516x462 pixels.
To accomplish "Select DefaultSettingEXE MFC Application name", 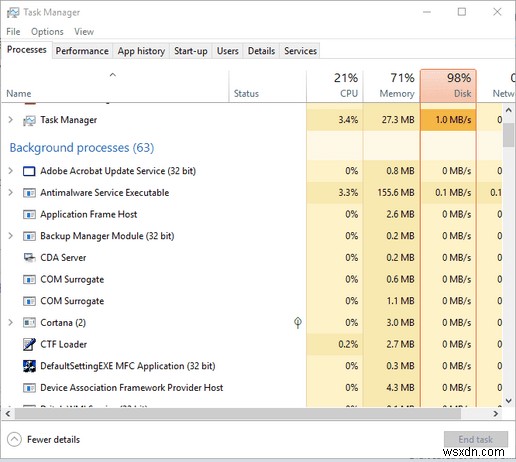I will (x=128, y=366).
